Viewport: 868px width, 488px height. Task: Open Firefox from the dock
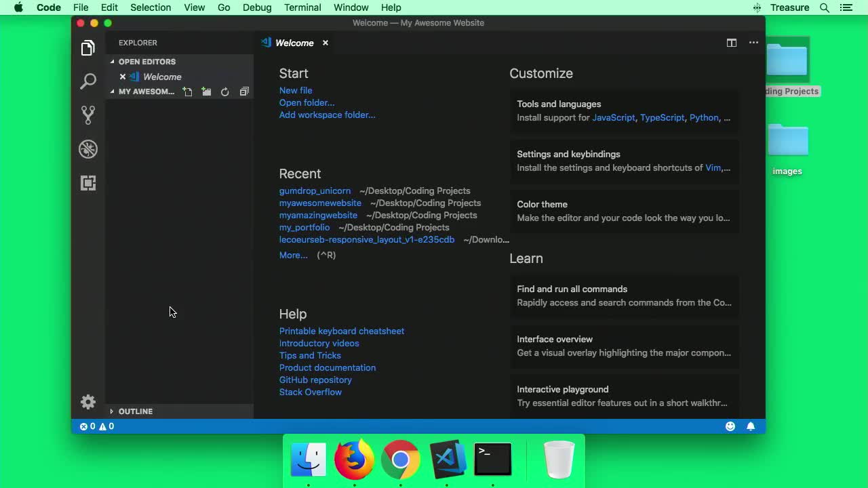tap(354, 460)
